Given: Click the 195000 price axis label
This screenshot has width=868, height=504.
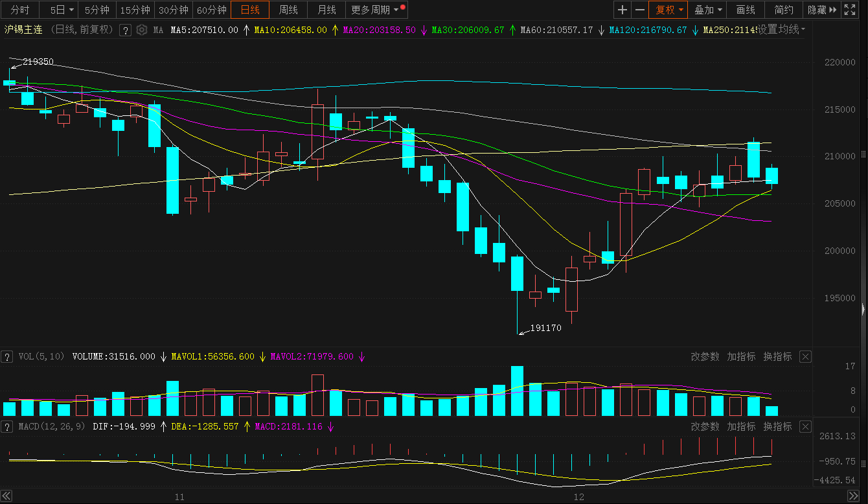Looking at the screenshot, I should tap(839, 298).
